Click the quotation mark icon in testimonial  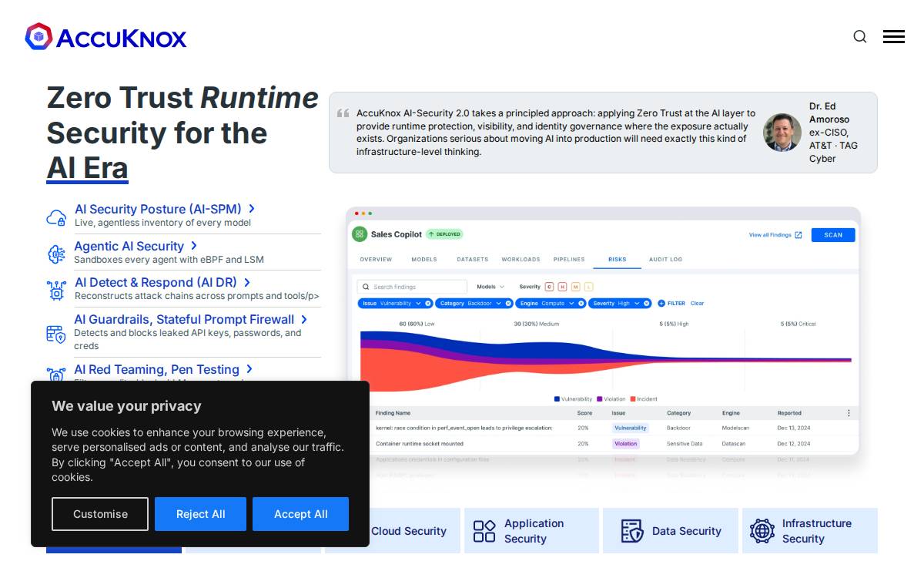click(x=343, y=113)
